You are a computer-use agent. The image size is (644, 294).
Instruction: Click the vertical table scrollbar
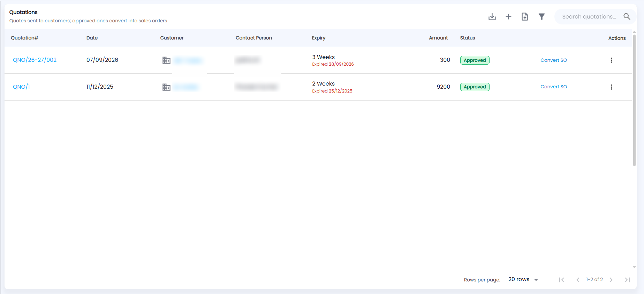(x=634, y=100)
